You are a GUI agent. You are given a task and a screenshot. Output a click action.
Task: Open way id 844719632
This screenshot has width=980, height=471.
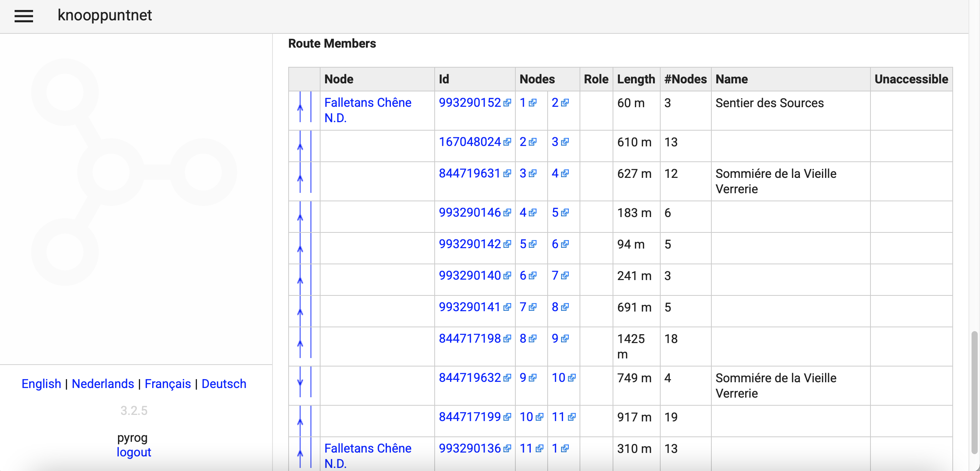(x=470, y=378)
